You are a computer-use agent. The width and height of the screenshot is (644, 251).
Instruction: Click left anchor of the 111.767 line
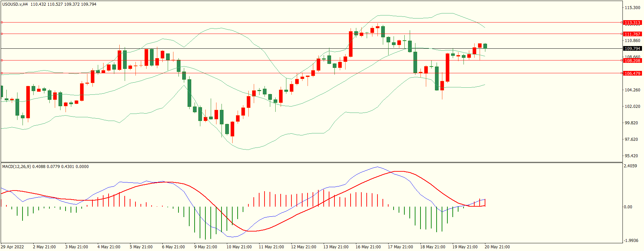coord(2,34)
